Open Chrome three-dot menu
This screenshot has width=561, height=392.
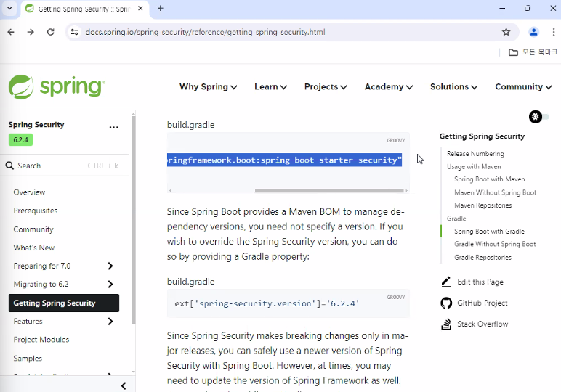tap(553, 32)
